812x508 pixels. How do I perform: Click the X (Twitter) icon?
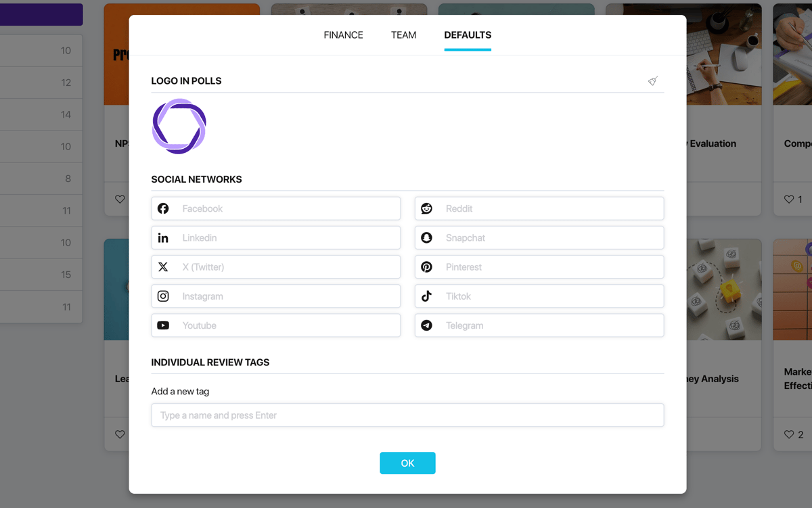click(163, 267)
